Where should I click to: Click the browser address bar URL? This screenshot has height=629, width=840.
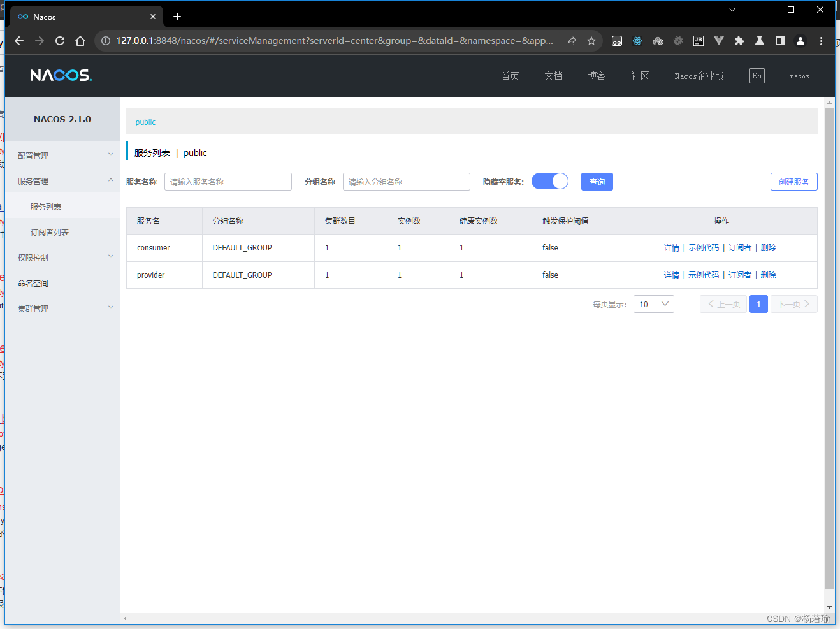pos(335,41)
